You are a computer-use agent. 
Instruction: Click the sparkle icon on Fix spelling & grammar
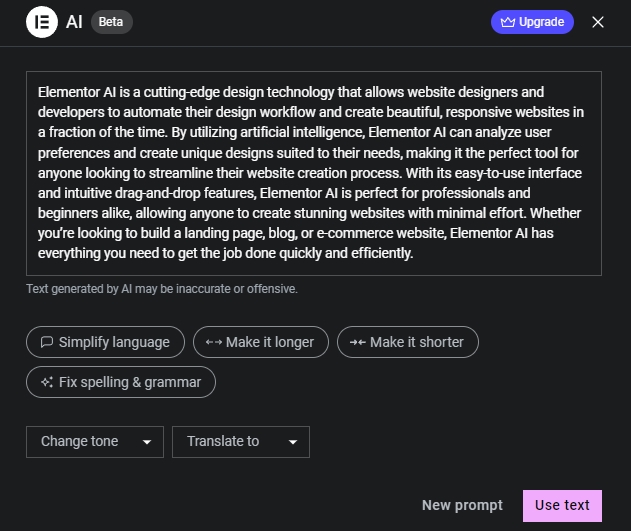pos(46,382)
